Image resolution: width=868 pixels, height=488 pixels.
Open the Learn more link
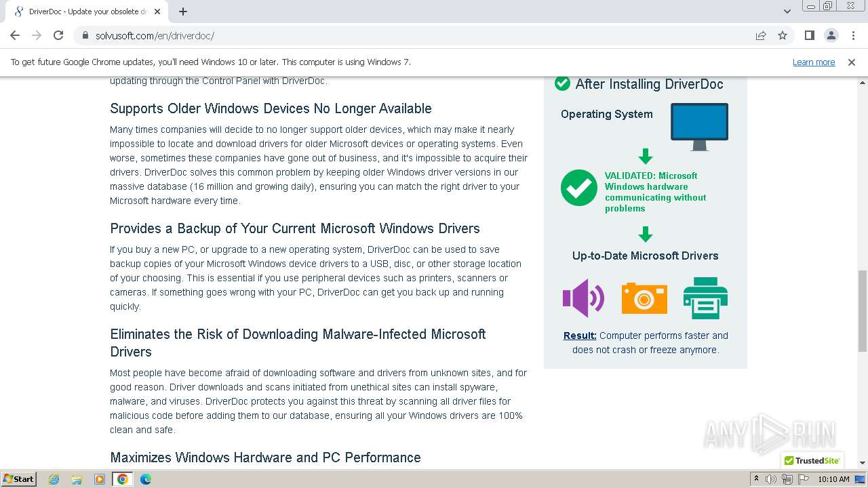814,62
